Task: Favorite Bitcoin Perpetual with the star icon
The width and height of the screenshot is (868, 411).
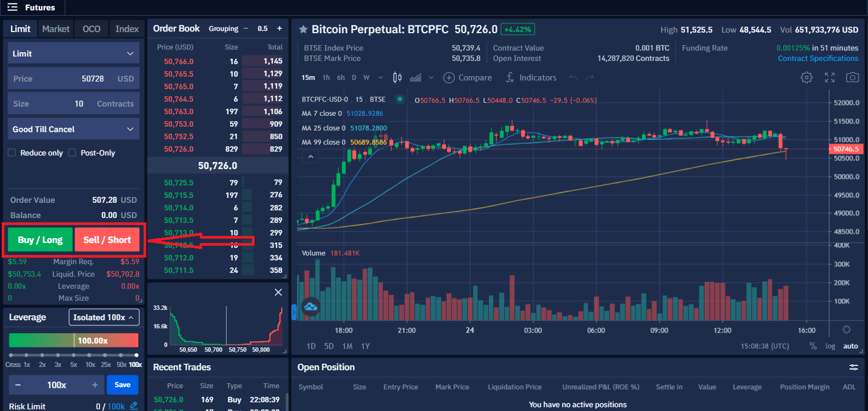Action: (x=303, y=29)
